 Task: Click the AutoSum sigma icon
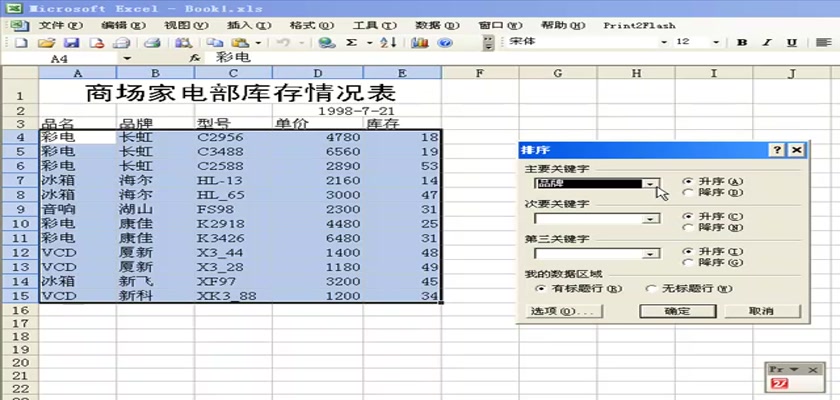click(x=351, y=43)
